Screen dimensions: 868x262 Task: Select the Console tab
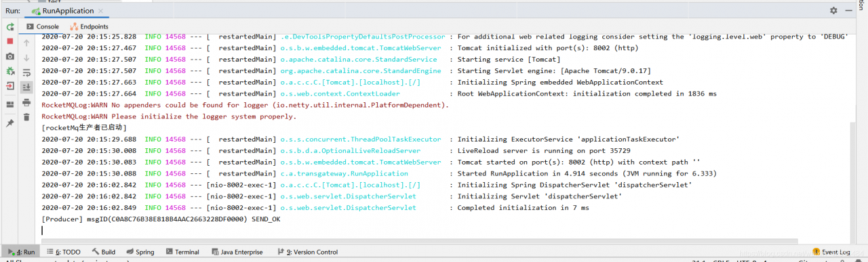click(x=42, y=26)
